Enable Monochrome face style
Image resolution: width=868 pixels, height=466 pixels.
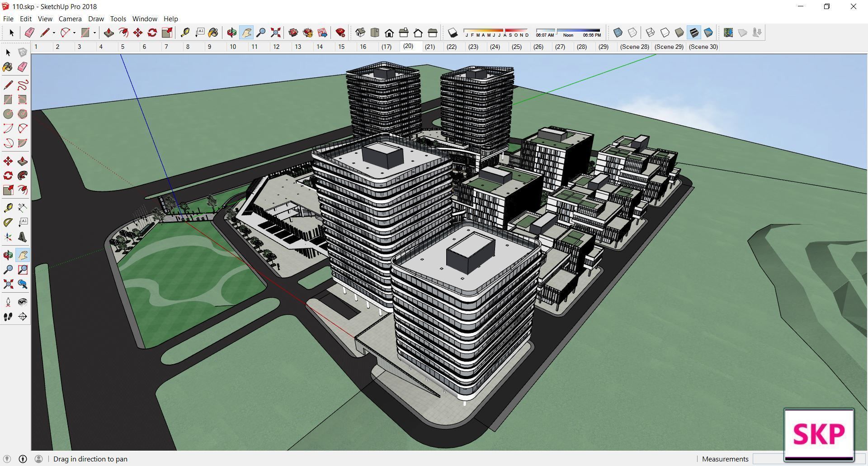(708, 33)
